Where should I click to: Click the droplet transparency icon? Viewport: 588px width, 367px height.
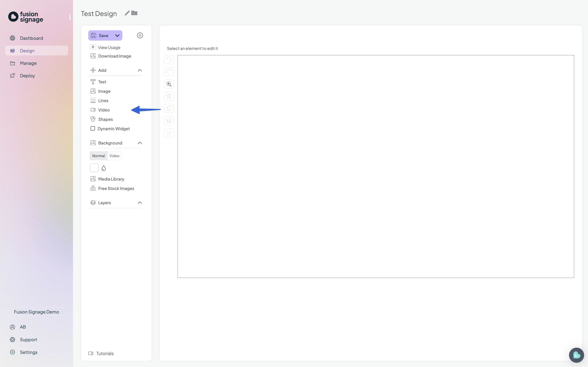104,168
